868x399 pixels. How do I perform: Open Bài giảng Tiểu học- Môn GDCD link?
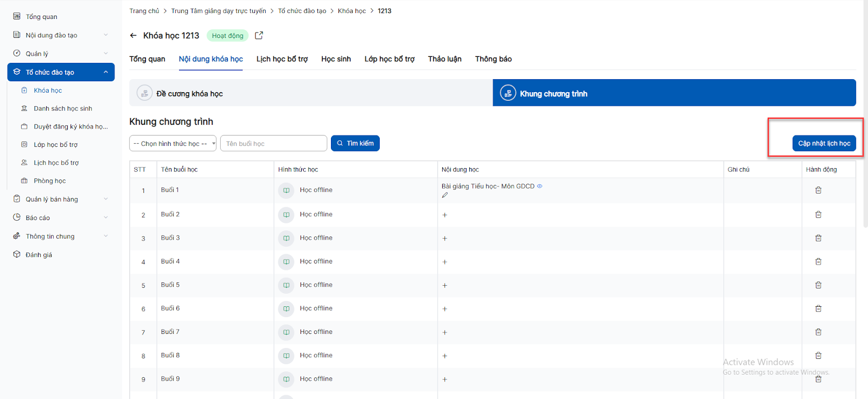(488, 186)
